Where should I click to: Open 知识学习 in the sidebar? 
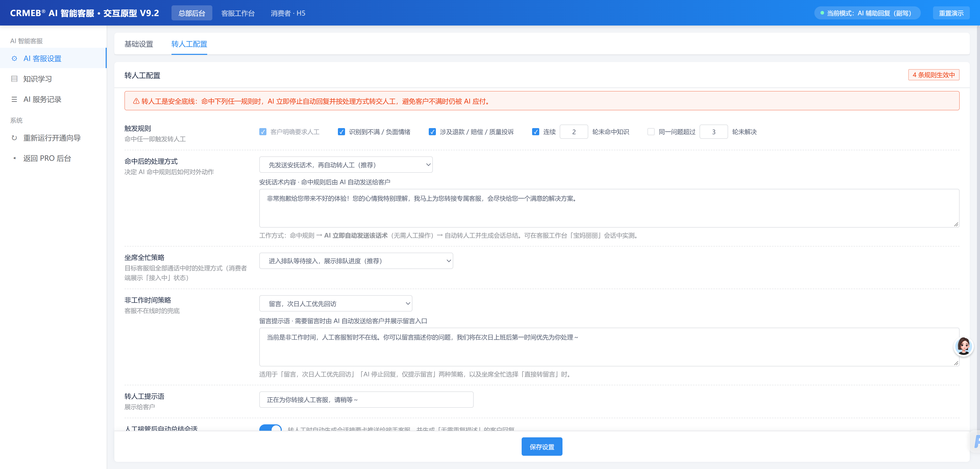coord(53,79)
